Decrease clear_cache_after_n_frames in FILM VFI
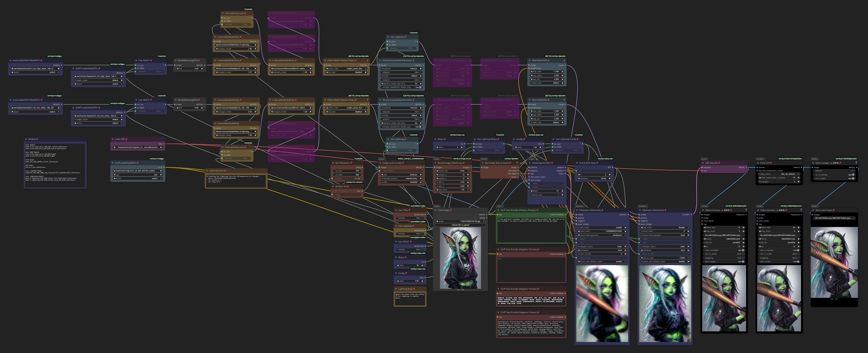 [x=760, y=178]
